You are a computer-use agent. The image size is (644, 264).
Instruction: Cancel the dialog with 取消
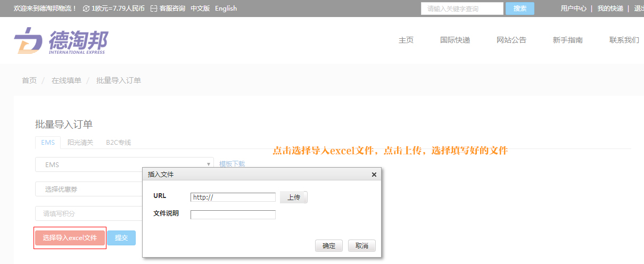click(x=362, y=245)
